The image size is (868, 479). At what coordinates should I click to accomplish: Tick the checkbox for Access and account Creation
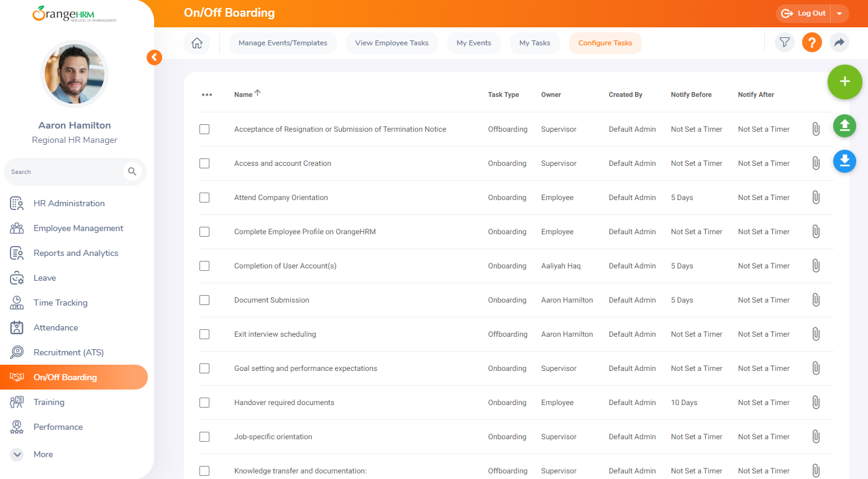(204, 163)
